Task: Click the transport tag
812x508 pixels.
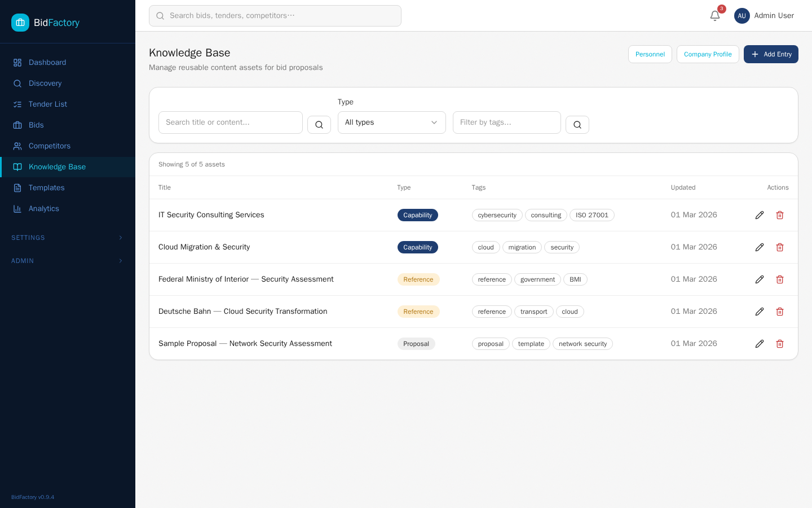Action: [534, 312]
